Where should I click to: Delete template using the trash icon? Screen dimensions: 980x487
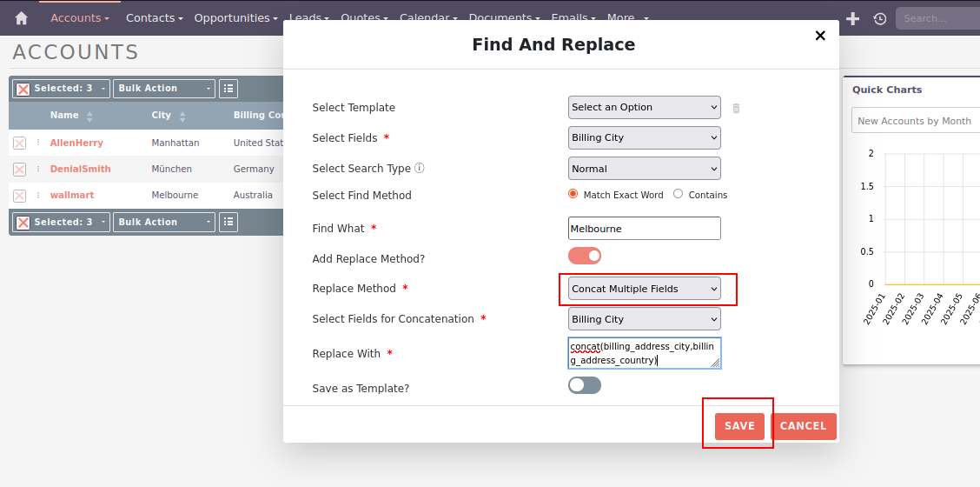736,108
